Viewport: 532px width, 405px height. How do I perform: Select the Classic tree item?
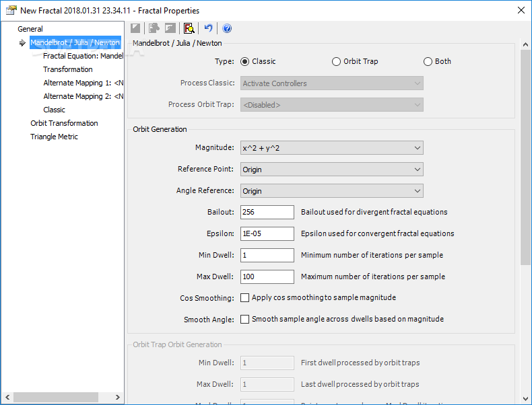54,110
